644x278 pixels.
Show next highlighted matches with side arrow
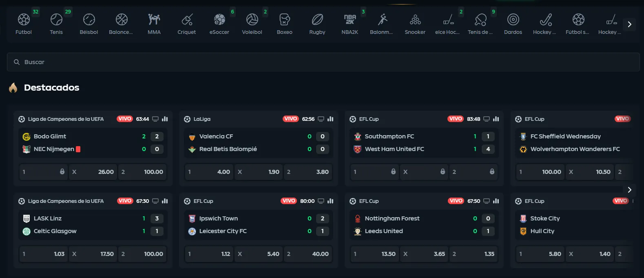[x=629, y=190]
